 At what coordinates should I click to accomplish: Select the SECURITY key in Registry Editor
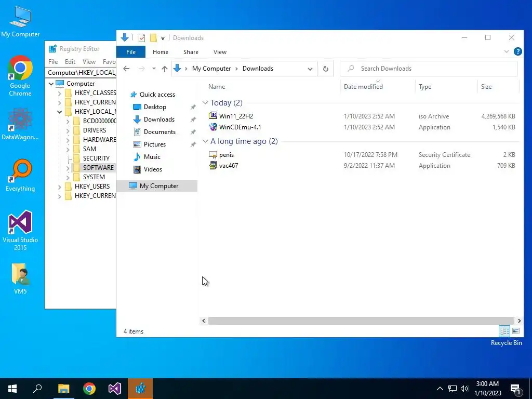[96, 158]
